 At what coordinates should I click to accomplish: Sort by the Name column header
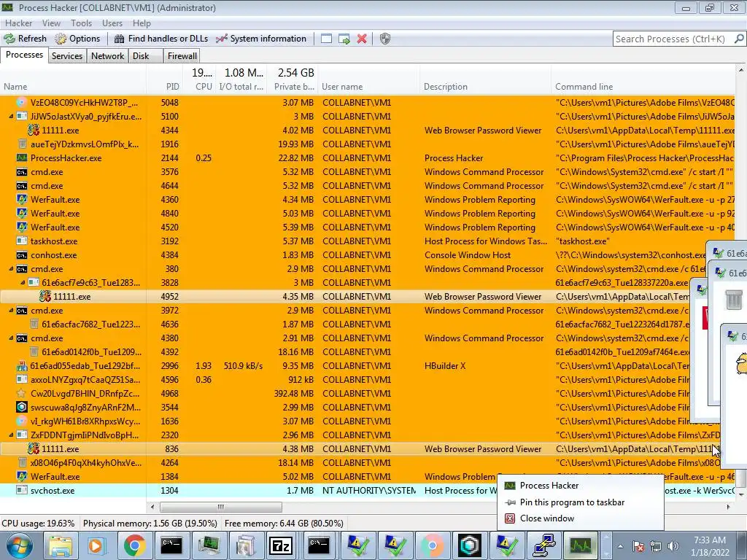point(73,87)
